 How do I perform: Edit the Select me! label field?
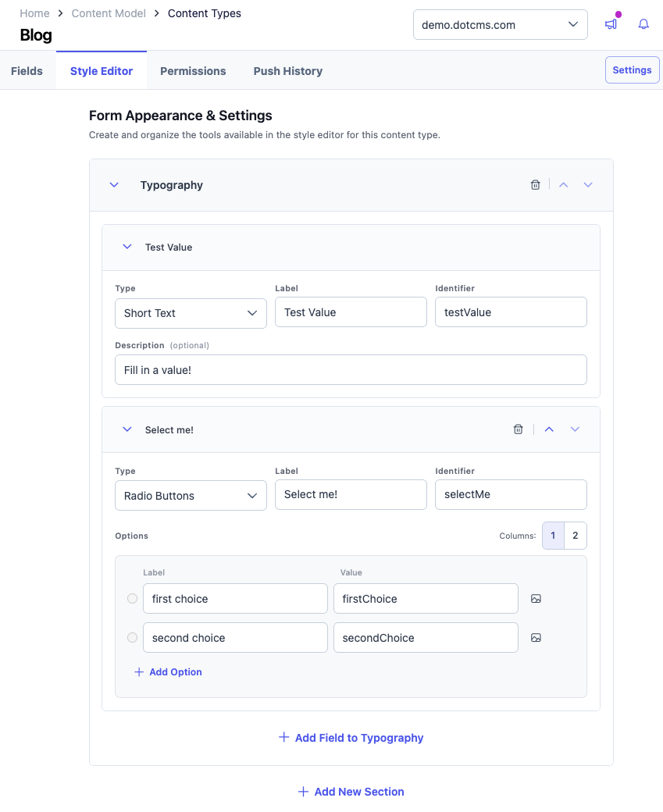click(x=351, y=494)
